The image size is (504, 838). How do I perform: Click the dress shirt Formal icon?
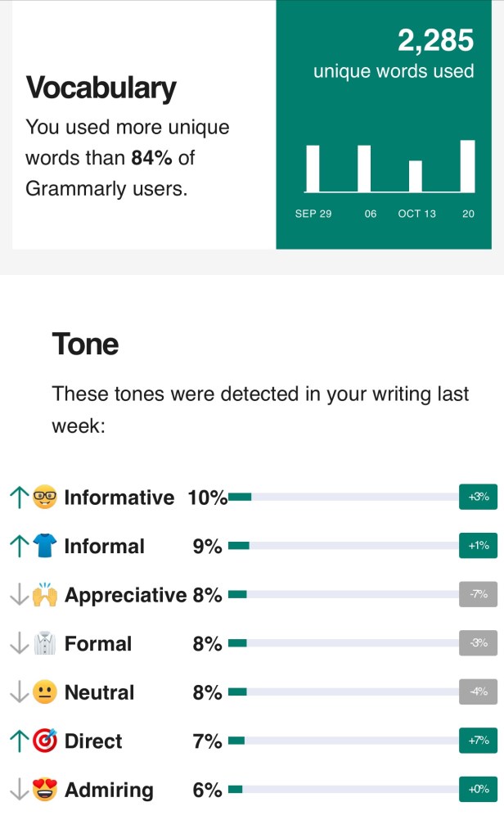point(45,644)
